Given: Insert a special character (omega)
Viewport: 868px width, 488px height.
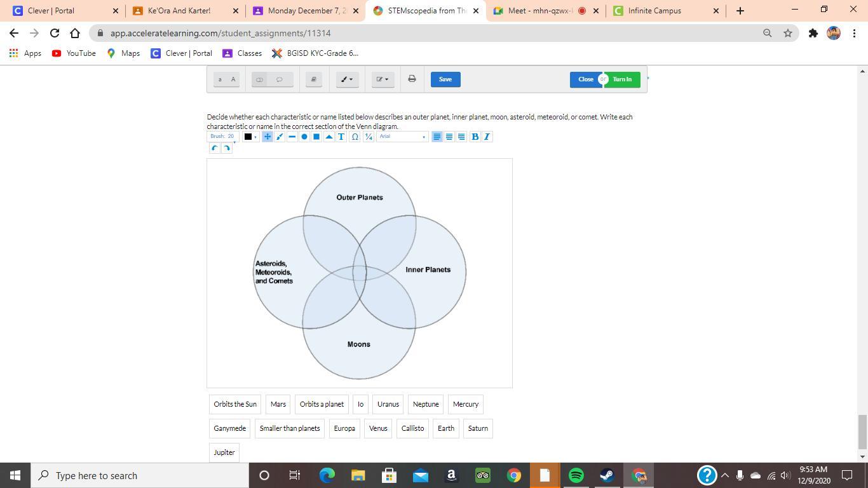Looking at the screenshot, I should [355, 137].
